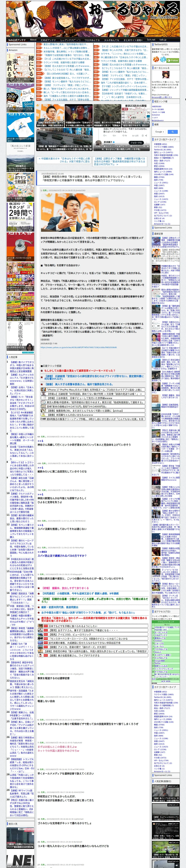186x868 pixels.
Task: Open the 中東情勢 (652) category
Action: [x=160, y=144]
